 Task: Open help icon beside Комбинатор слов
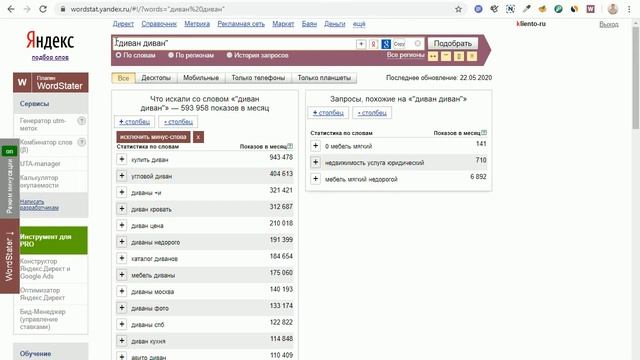(82, 142)
